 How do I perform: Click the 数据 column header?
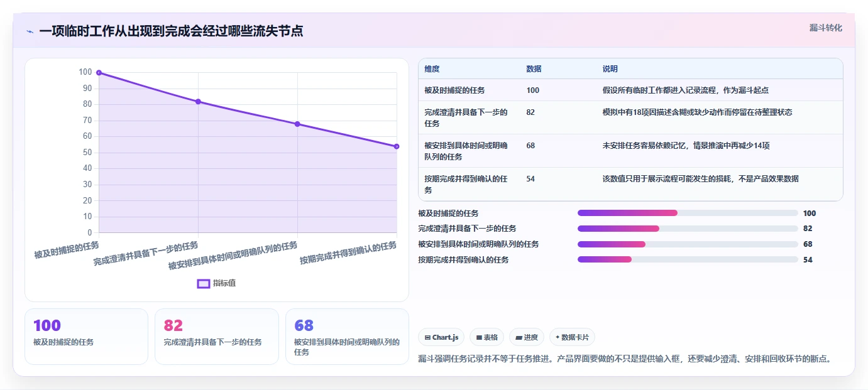[534, 69]
